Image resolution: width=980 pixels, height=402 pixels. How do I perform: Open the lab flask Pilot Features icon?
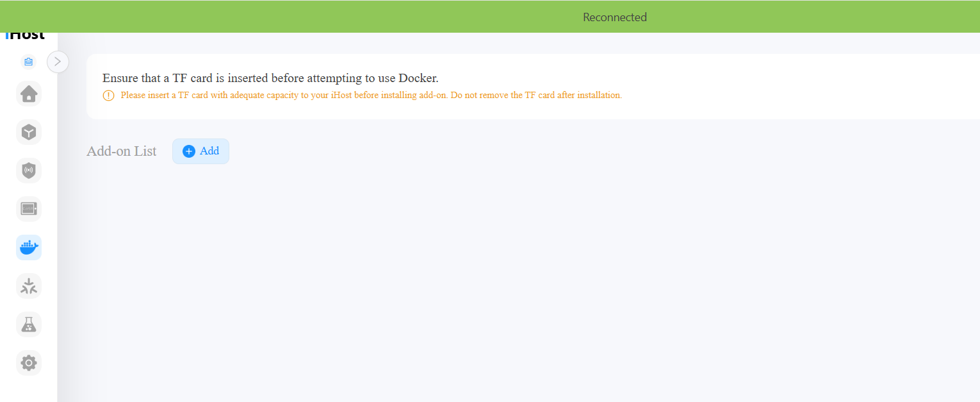(29, 324)
